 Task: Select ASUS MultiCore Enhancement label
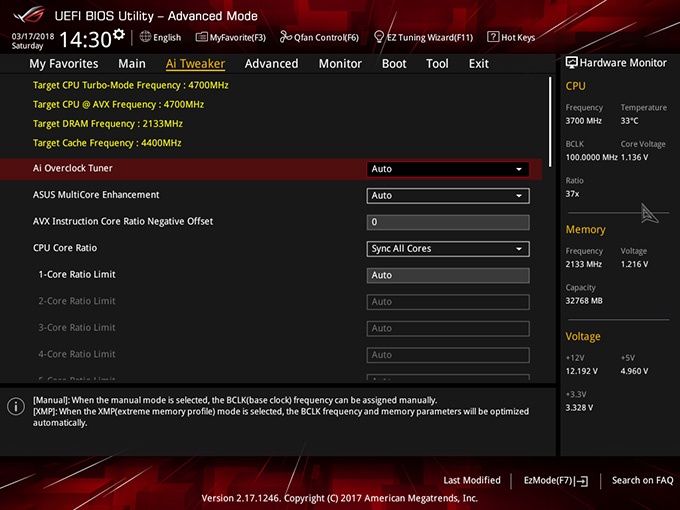coord(96,195)
